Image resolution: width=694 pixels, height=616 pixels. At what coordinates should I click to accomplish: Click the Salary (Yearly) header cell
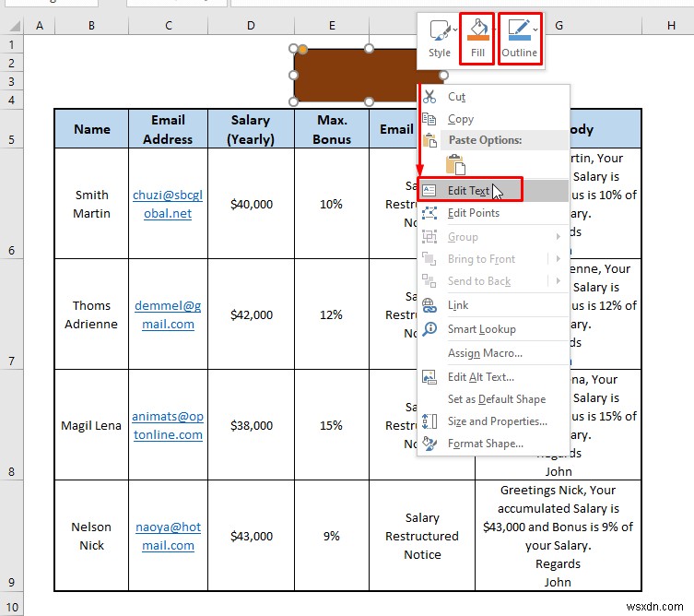251,129
